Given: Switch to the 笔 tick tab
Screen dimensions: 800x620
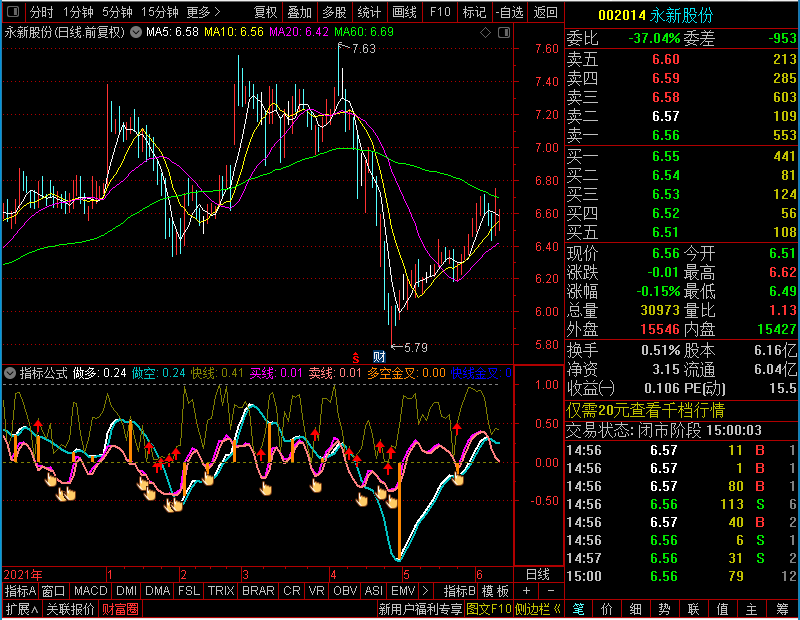Looking at the screenshot, I should (x=579, y=609).
